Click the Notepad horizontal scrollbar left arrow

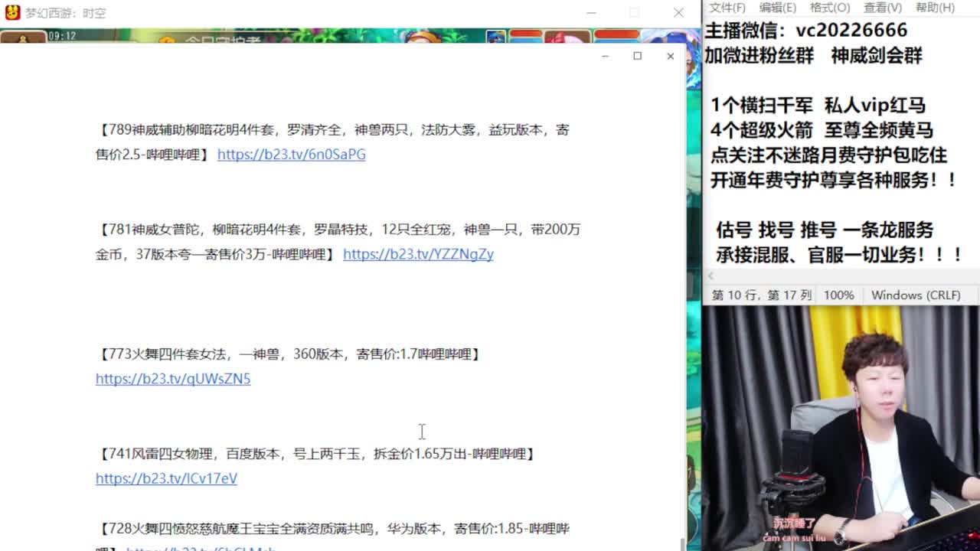click(710, 276)
